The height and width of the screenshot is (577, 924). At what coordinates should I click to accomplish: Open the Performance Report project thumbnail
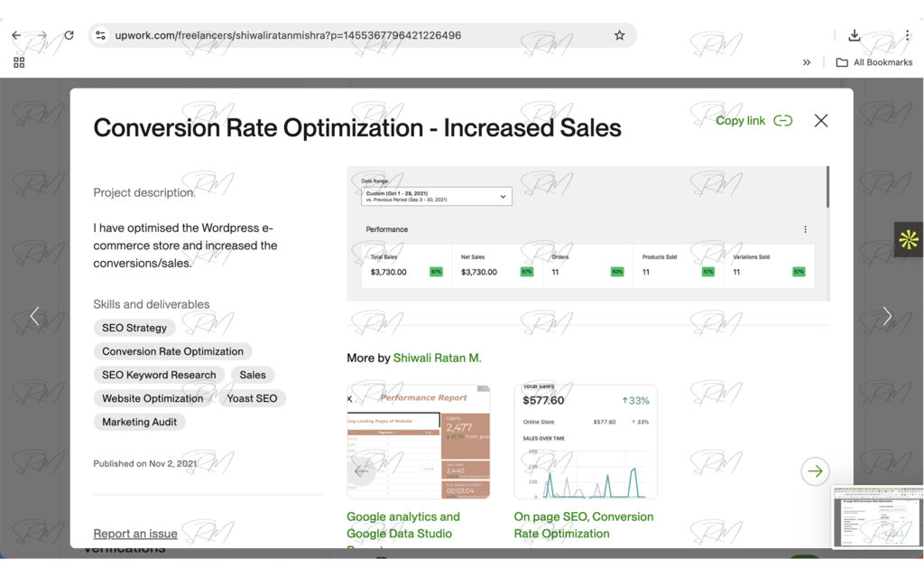pyautogui.click(x=419, y=442)
